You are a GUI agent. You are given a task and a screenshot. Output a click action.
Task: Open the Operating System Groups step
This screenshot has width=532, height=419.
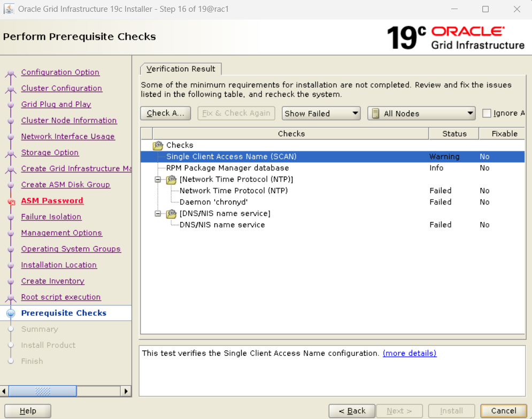[x=71, y=249]
